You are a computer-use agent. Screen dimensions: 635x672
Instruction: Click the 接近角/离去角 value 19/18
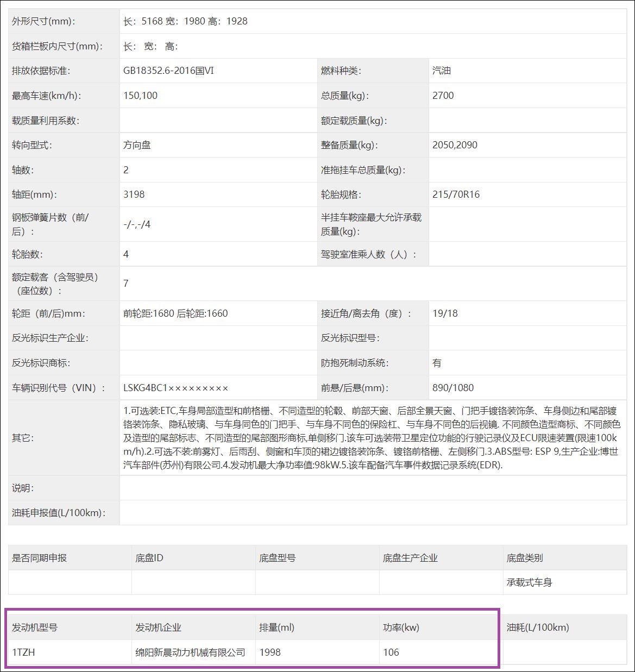[443, 313]
